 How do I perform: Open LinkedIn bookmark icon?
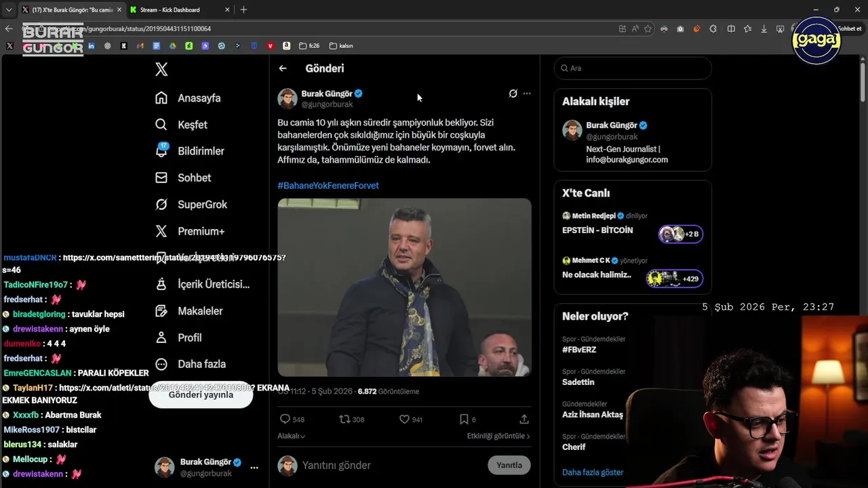click(x=91, y=46)
